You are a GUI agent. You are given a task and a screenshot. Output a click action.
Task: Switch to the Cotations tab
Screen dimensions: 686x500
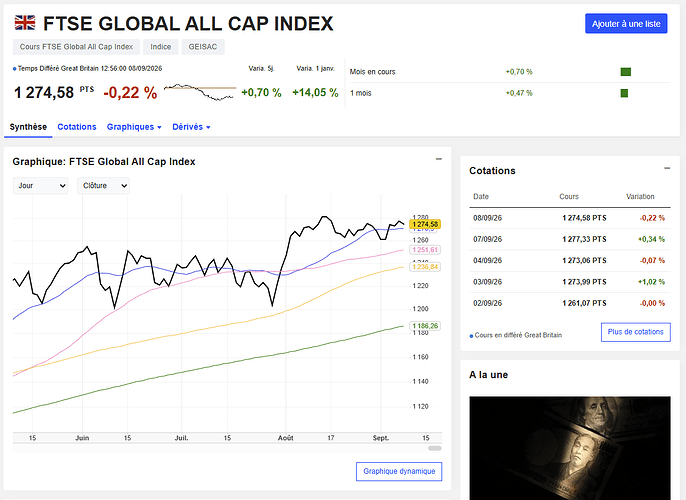[77, 127]
